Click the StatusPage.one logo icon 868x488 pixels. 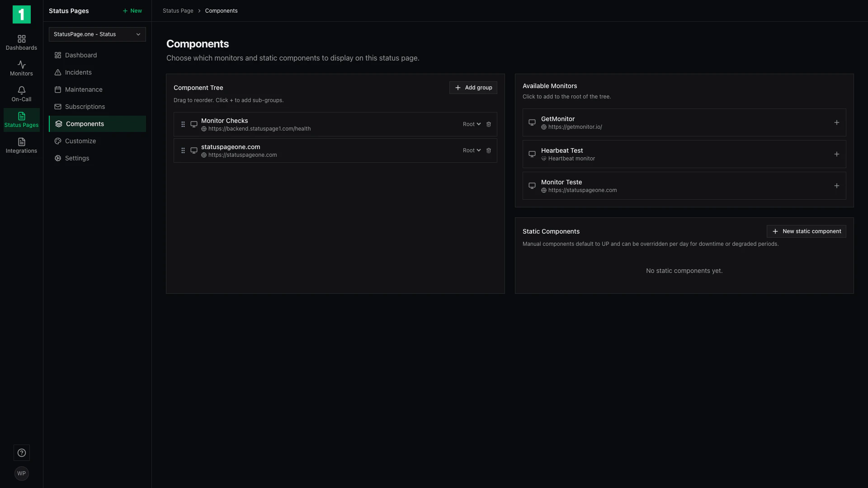[22, 14]
